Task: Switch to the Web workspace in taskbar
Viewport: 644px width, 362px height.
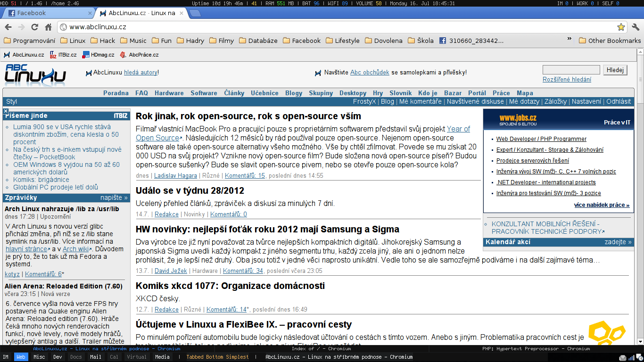Action: click(21, 357)
